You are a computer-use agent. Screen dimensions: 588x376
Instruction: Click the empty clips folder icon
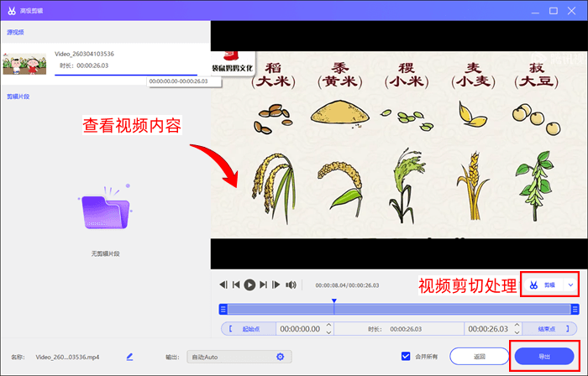pyautogui.click(x=105, y=208)
